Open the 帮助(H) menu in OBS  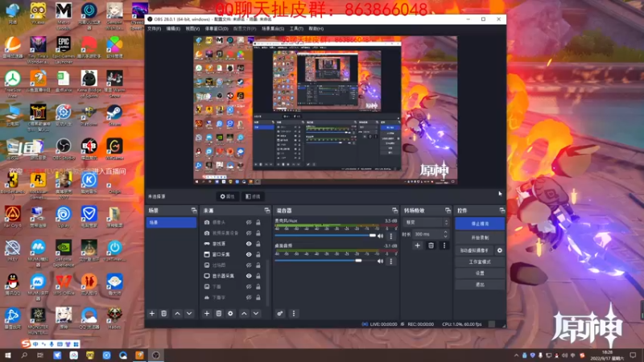316,29
